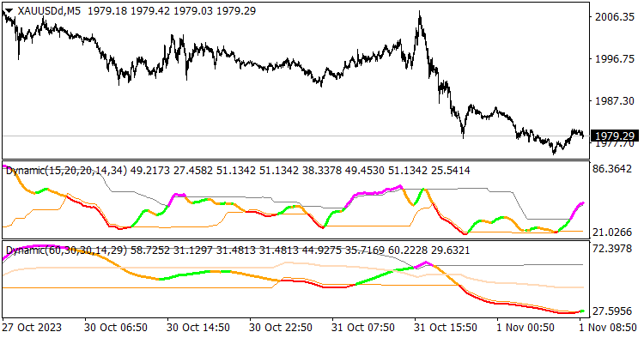Click the 31 Oct 15:50 time axis label
This screenshot has height=338, width=644.
tap(446, 328)
